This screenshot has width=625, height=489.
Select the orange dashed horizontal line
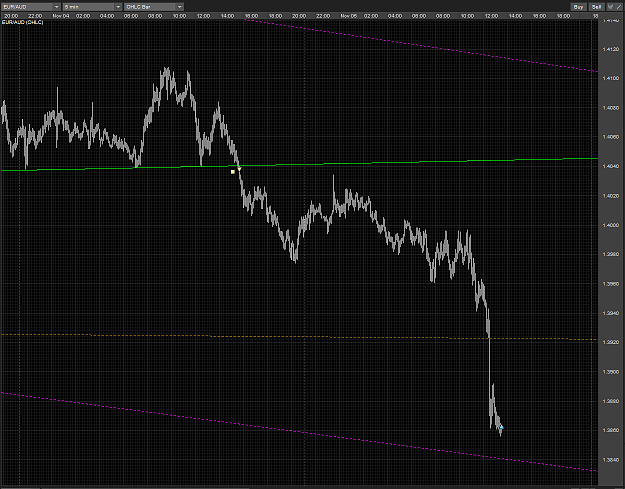pyautogui.click(x=299, y=337)
